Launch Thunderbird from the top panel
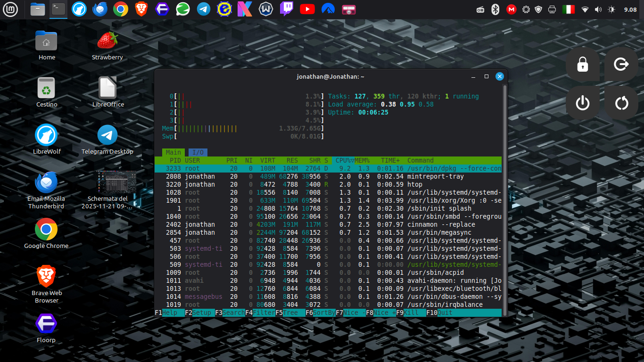The width and height of the screenshot is (644, 362). 100,9
